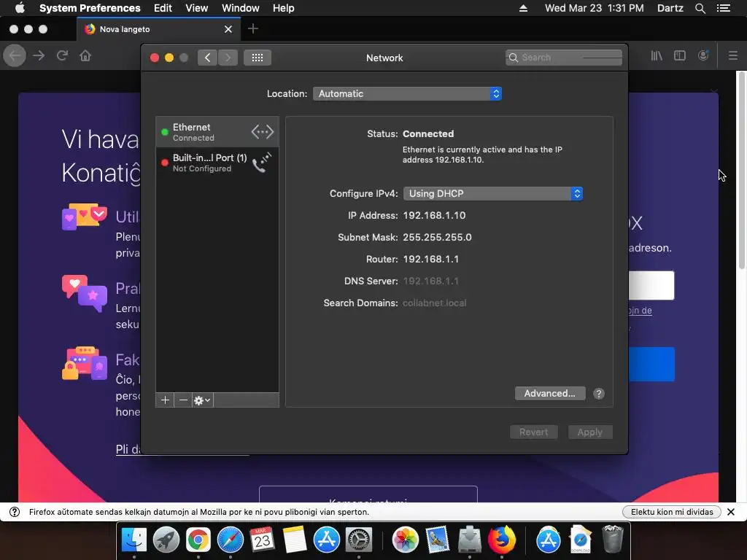Click IP Address value 192.168.1.10
The width and height of the screenshot is (747, 560).
point(434,215)
